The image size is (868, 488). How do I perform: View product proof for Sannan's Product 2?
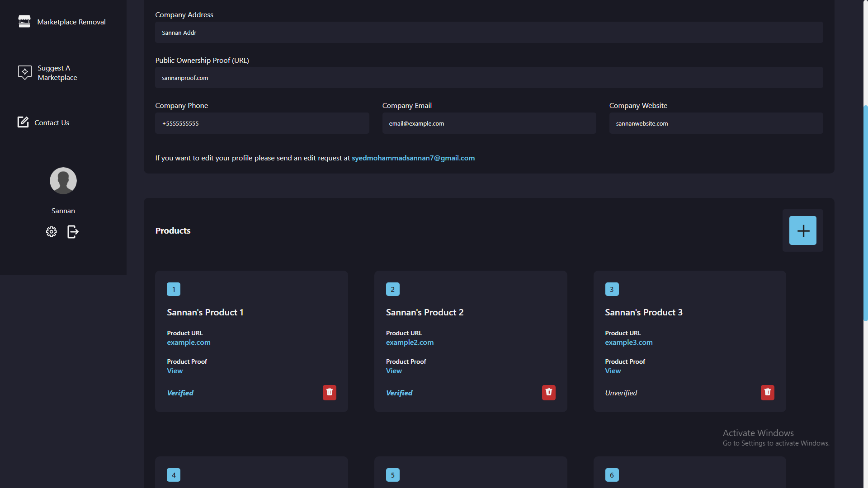click(x=393, y=371)
